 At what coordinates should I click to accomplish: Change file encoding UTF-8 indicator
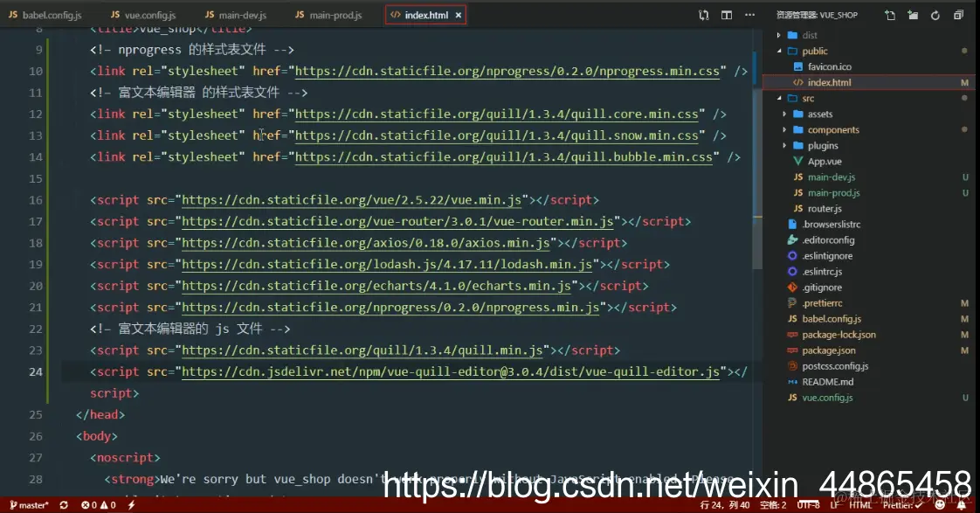(x=808, y=505)
